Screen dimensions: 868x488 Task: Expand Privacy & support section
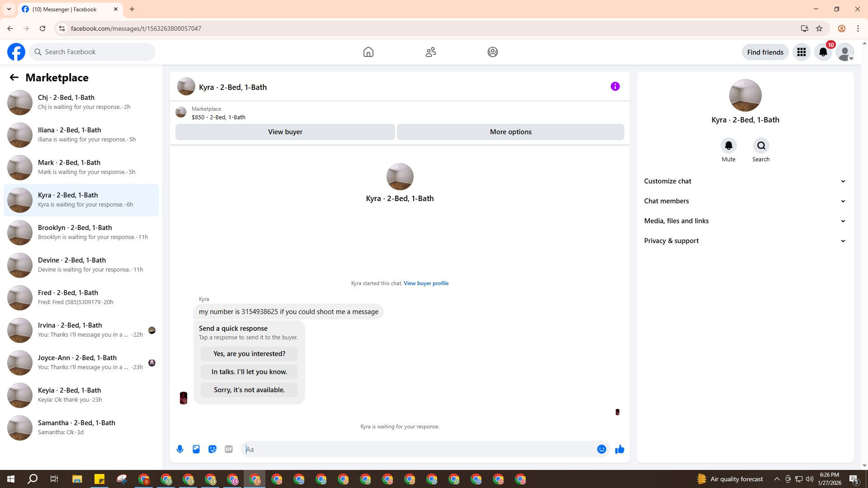tap(745, 241)
